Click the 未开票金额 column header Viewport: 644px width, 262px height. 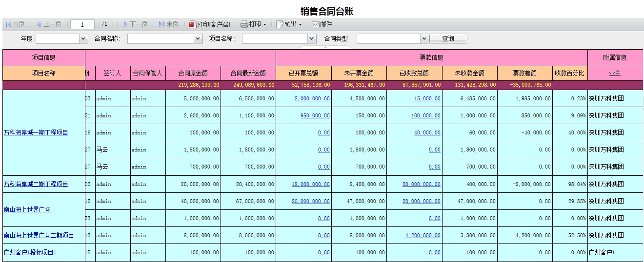[x=359, y=73]
